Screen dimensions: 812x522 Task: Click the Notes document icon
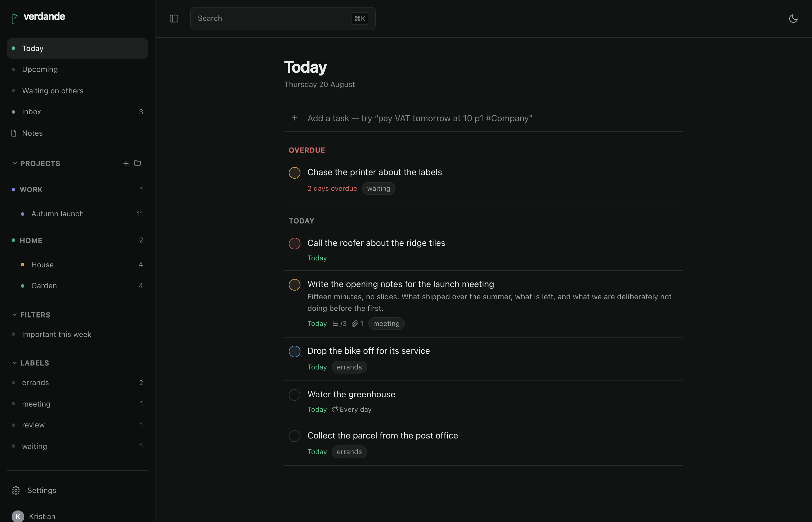(x=14, y=133)
